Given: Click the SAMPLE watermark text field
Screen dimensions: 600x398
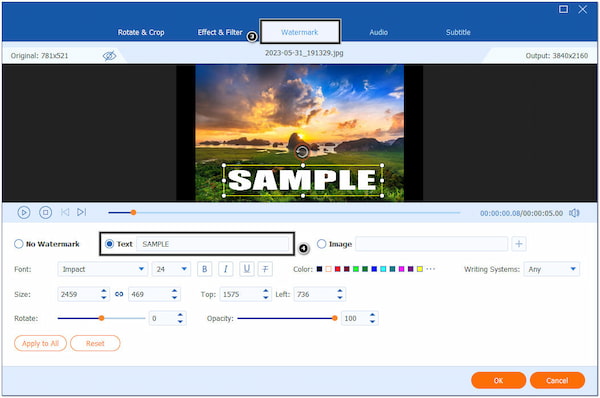Looking at the screenshot, I should (x=213, y=244).
